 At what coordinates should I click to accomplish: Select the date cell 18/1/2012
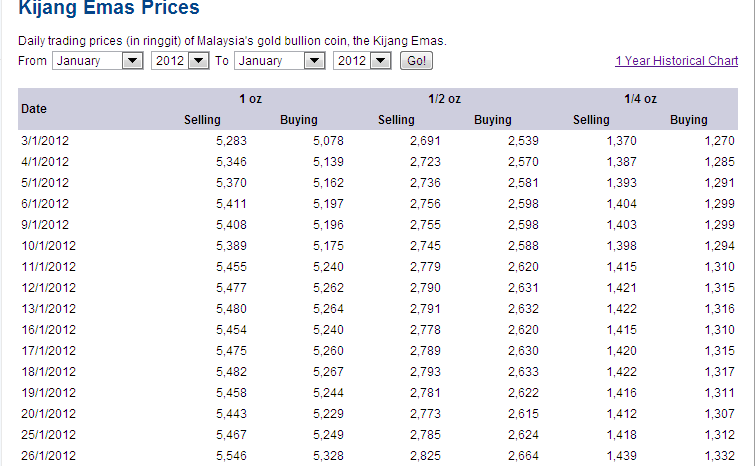[49, 372]
